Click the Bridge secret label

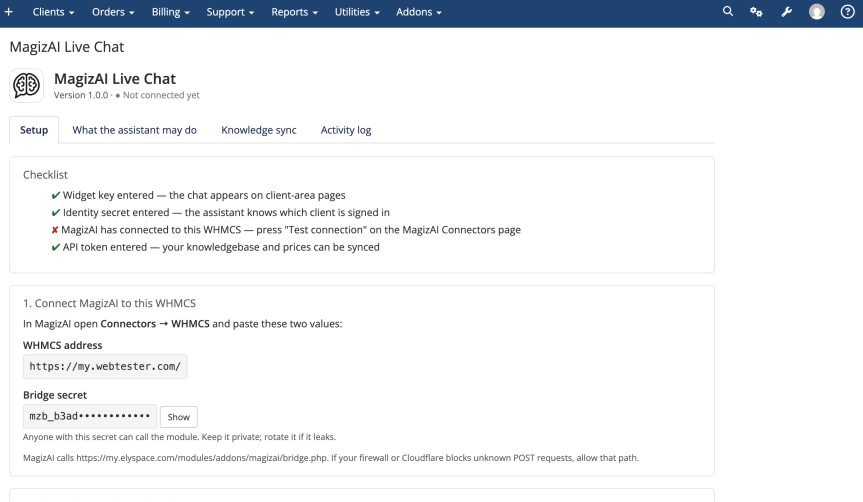pos(55,395)
